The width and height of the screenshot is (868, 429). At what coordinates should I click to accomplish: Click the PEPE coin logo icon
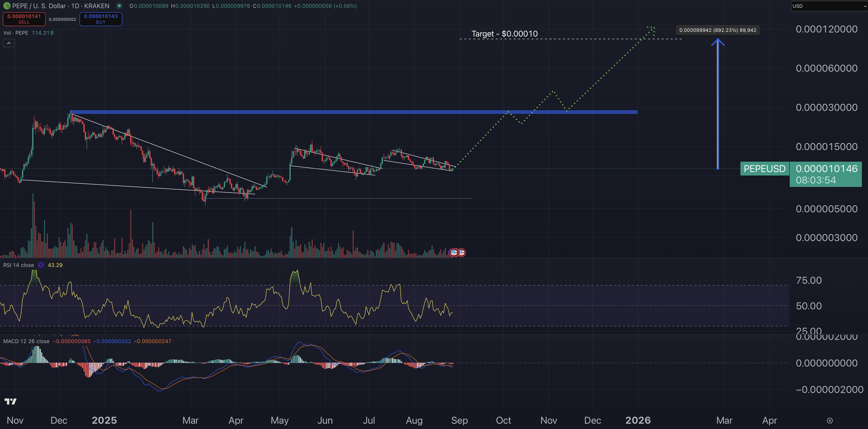click(7, 6)
